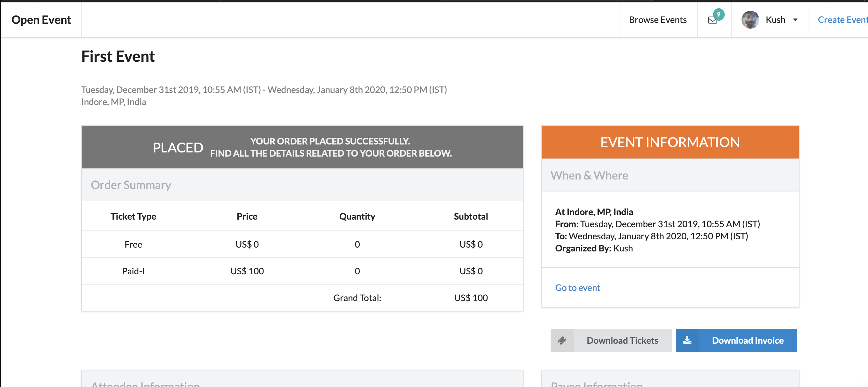Click the download icon beside Download Invoice
The width and height of the screenshot is (868, 387).
(687, 340)
